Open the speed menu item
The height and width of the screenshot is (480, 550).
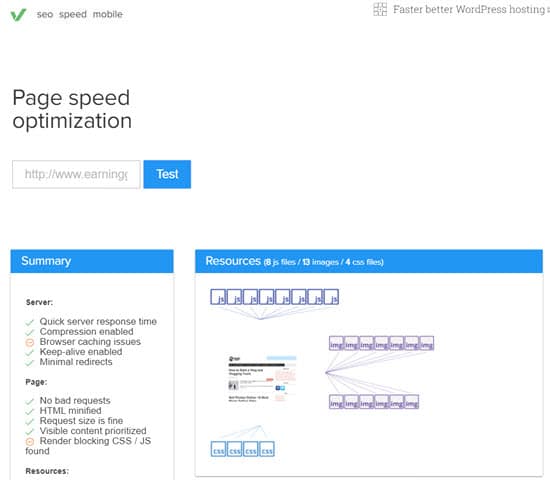pos(73,14)
